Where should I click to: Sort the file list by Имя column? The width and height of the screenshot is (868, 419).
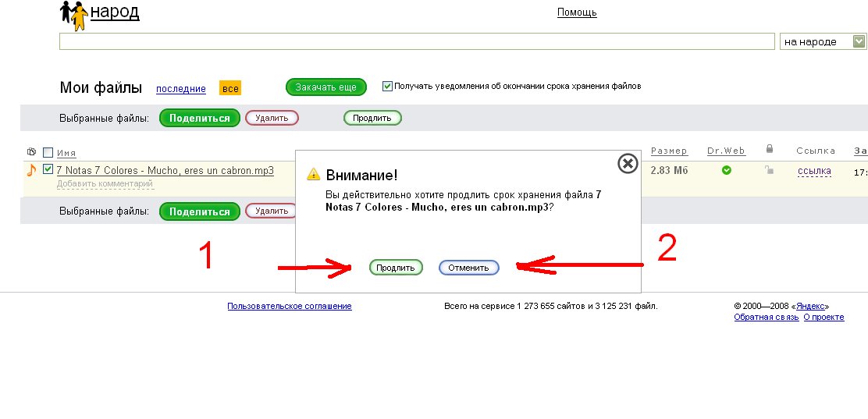[x=66, y=153]
